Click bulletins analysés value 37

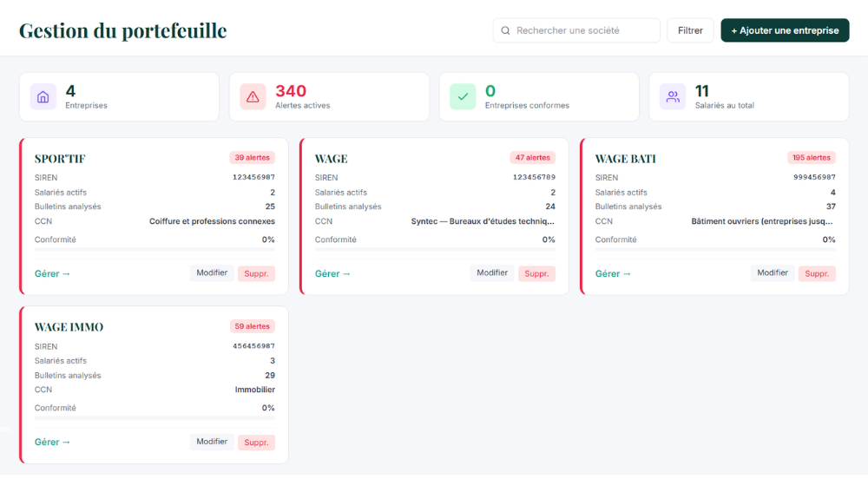[x=831, y=207]
